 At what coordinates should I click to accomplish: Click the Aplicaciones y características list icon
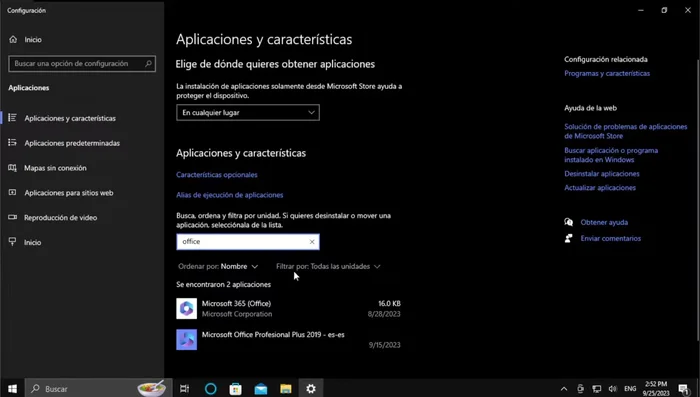(12, 118)
